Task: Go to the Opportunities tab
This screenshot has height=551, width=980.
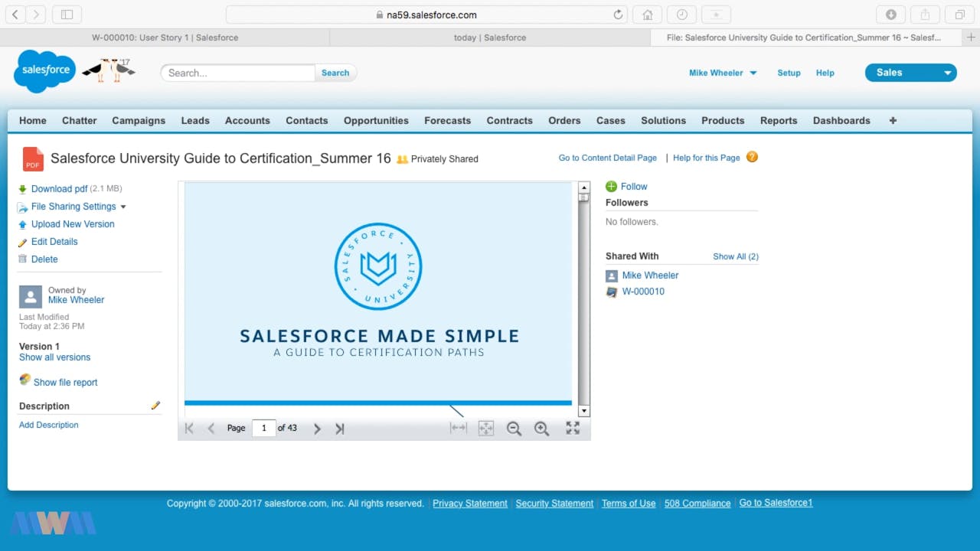Action: 376,120
